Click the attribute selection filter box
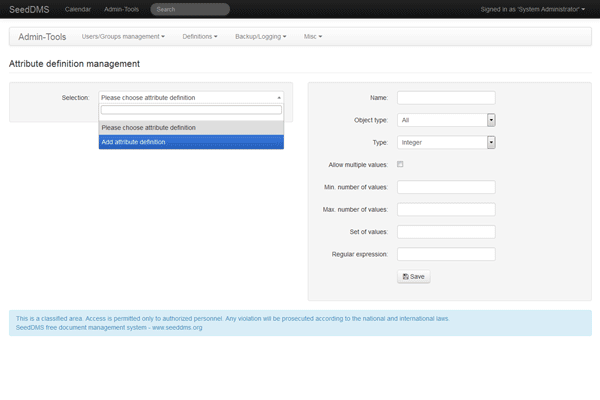 point(190,111)
